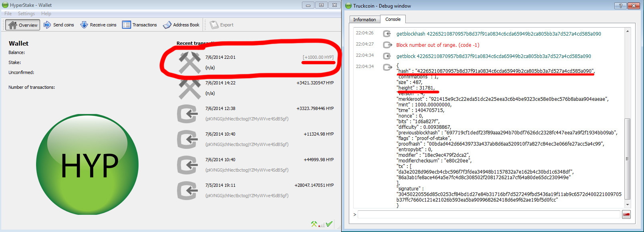Click the Debug window help button

pyautogui.click(x=620, y=6)
